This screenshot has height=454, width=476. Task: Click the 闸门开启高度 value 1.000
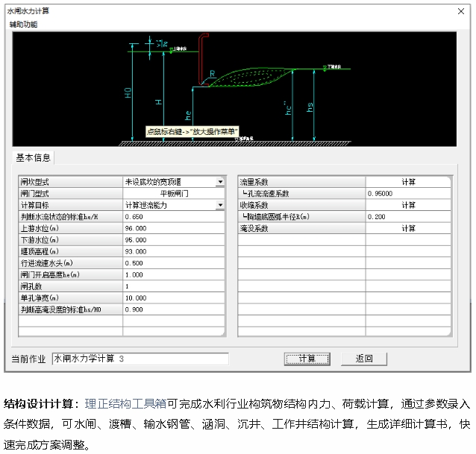click(174, 274)
